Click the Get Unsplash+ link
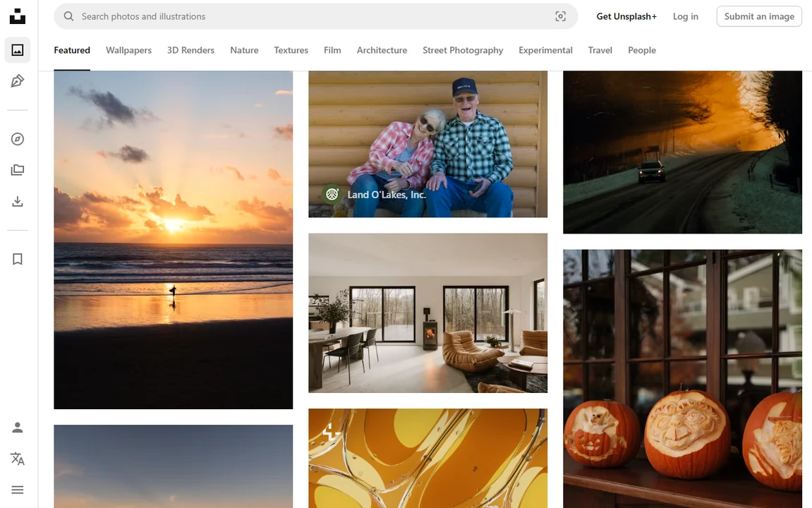The image size is (812, 508). tap(626, 16)
